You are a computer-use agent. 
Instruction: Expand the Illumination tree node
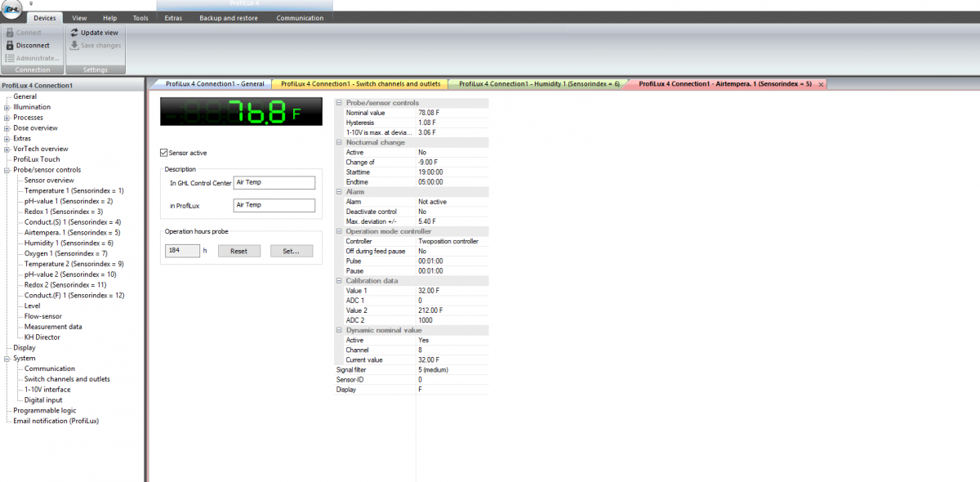point(7,107)
